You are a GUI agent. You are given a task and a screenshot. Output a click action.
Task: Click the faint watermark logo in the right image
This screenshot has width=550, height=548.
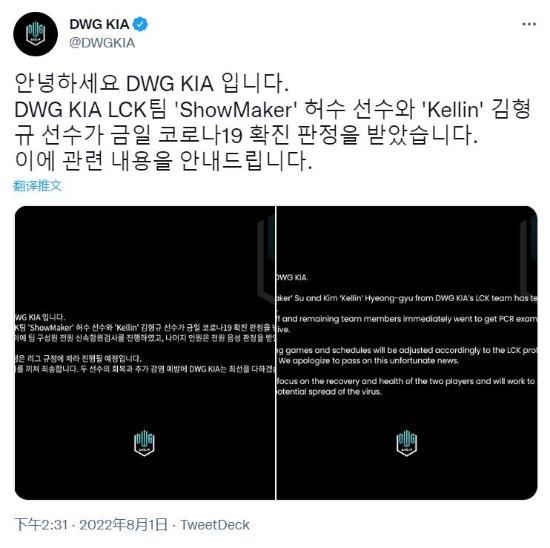(529, 256)
